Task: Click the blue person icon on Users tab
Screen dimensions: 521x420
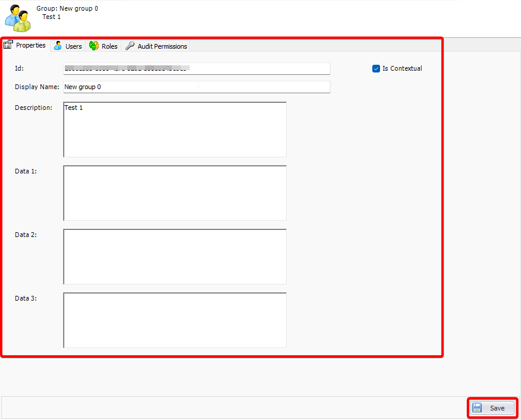Action: click(x=58, y=46)
